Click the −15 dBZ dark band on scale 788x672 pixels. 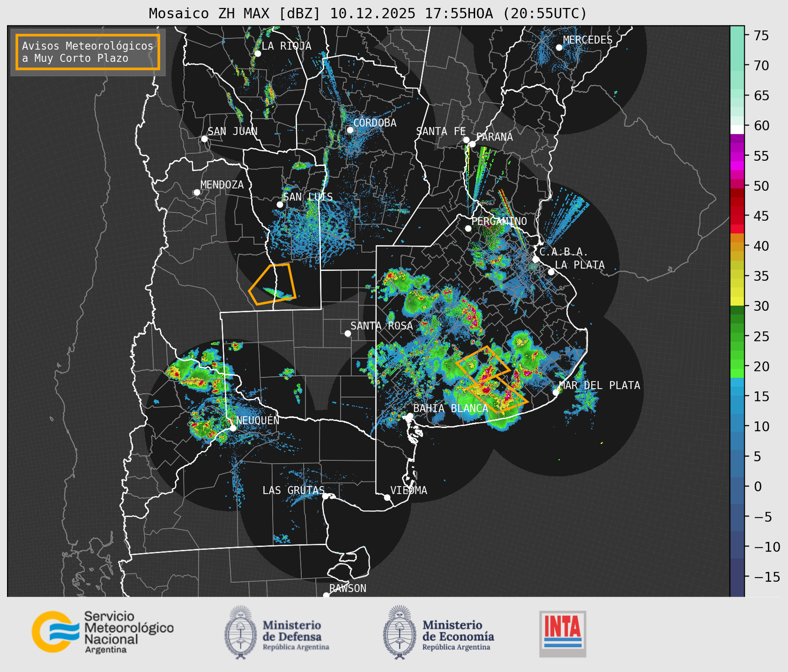(737, 577)
